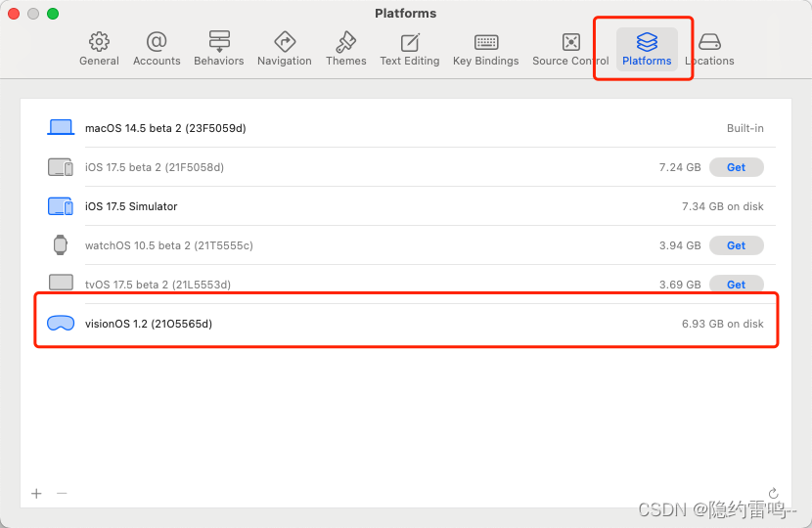Click the visionOS headset icon

[x=61, y=323]
